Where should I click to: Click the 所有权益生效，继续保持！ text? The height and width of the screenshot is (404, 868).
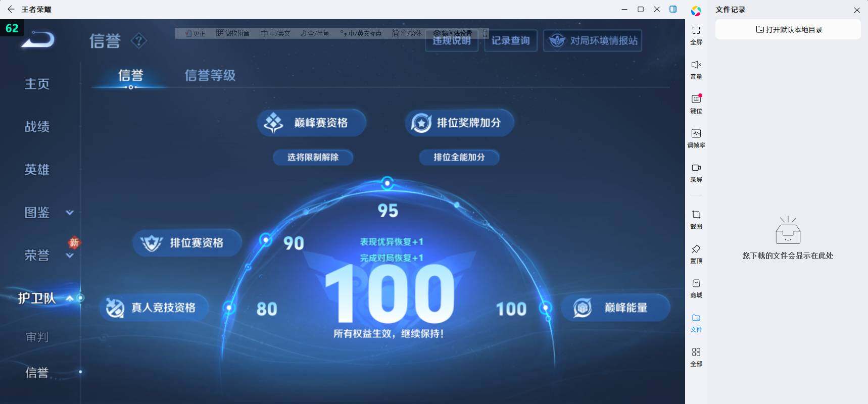389,334
